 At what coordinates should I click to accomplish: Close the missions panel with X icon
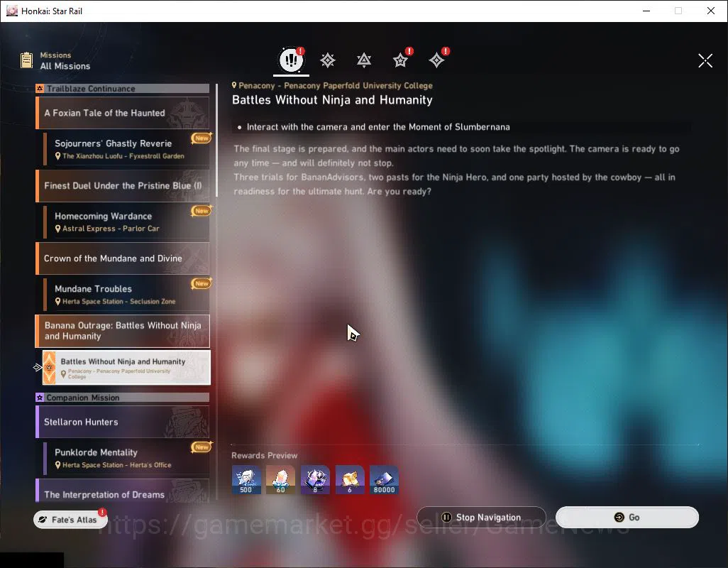pos(705,60)
